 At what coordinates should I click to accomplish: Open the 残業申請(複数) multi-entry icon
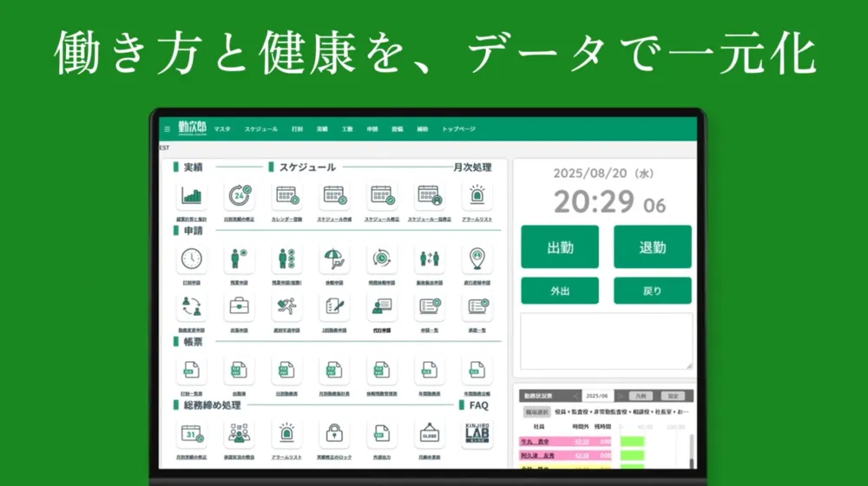286,259
